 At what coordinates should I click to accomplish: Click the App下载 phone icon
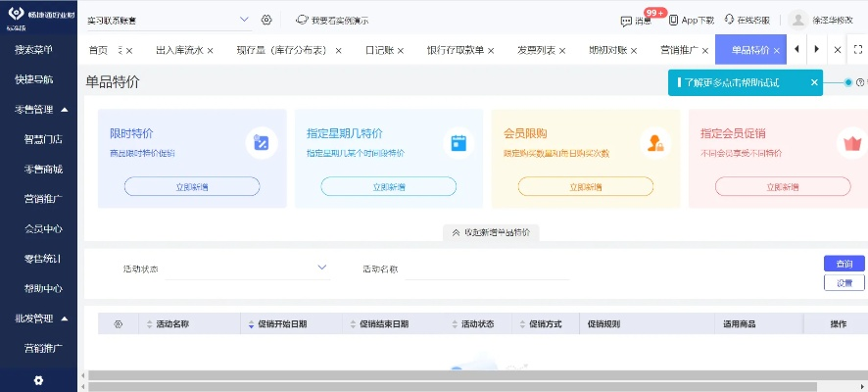point(673,20)
